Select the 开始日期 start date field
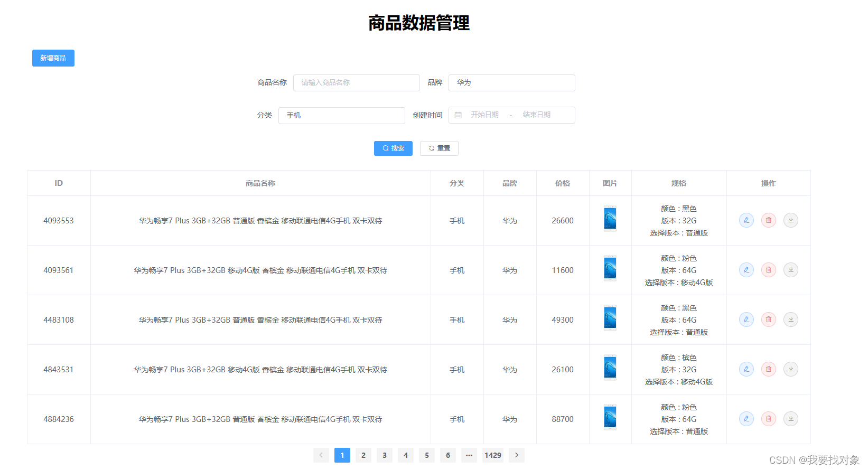 tap(484, 115)
